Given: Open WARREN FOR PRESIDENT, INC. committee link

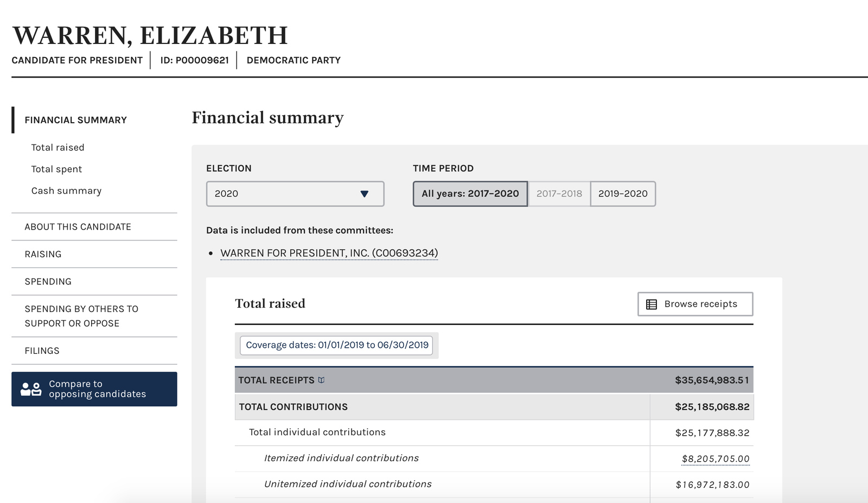Looking at the screenshot, I should tap(328, 253).
